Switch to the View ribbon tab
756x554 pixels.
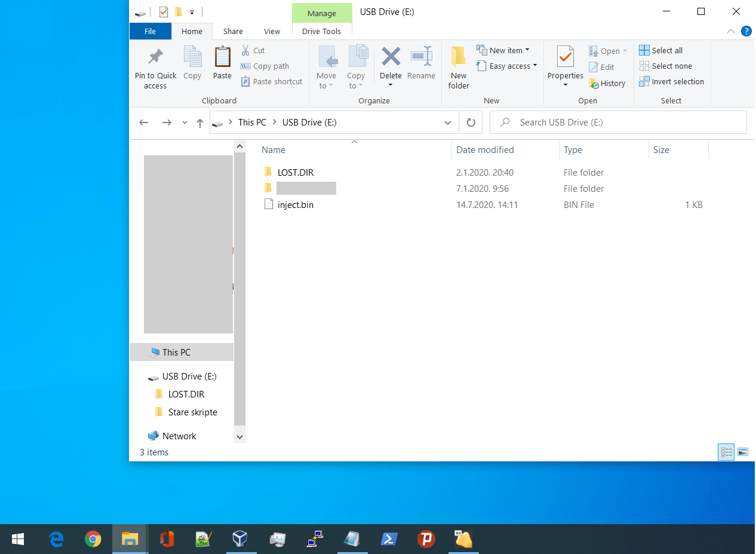tap(272, 32)
